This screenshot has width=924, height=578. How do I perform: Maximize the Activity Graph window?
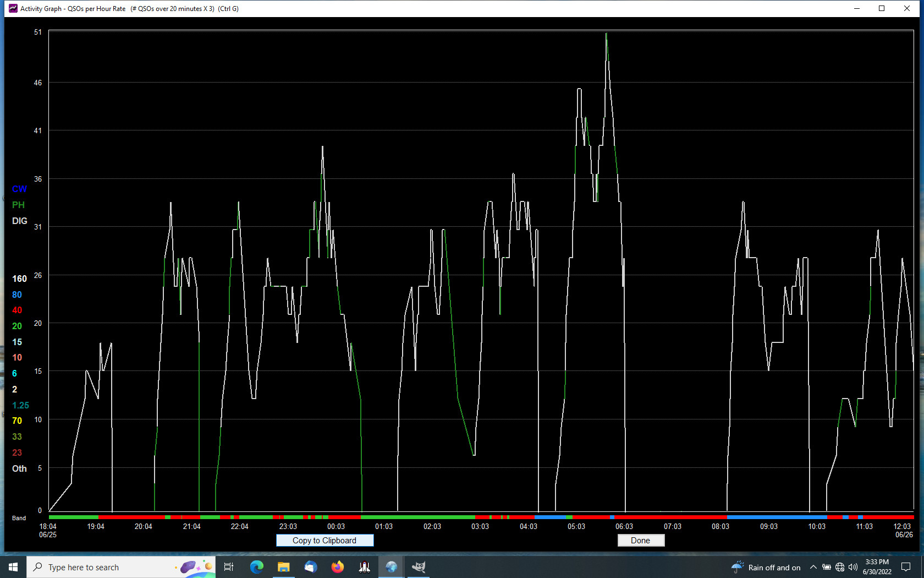(x=882, y=8)
